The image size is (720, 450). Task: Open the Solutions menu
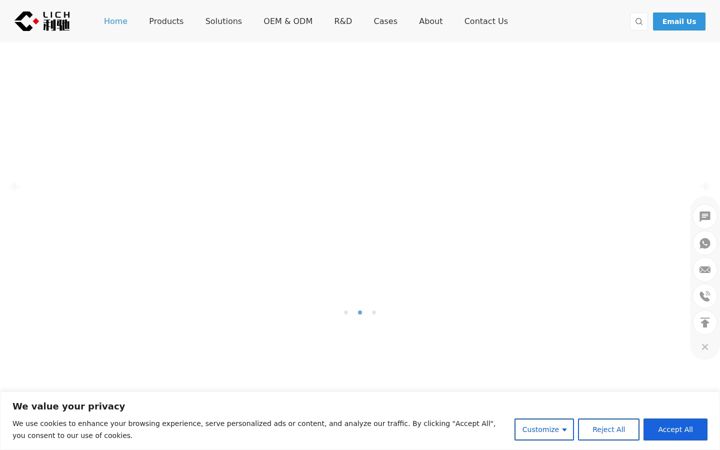223,21
